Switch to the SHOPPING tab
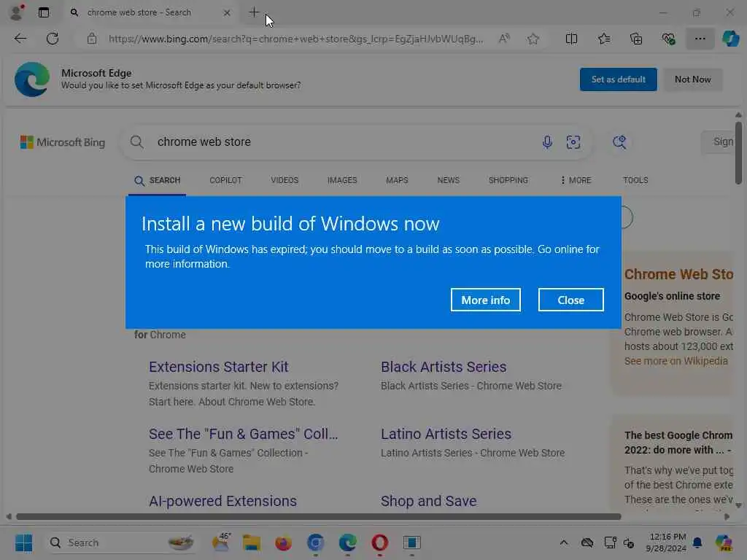Viewport: 747px width, 560px height. [508, 181]
